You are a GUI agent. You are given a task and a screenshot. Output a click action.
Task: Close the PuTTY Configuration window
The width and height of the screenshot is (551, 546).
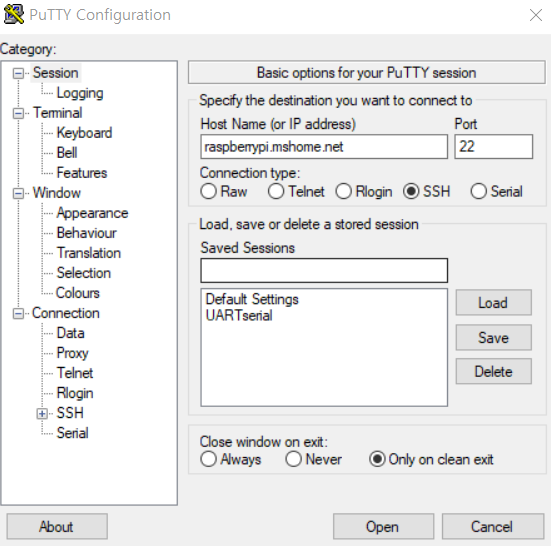536,15
